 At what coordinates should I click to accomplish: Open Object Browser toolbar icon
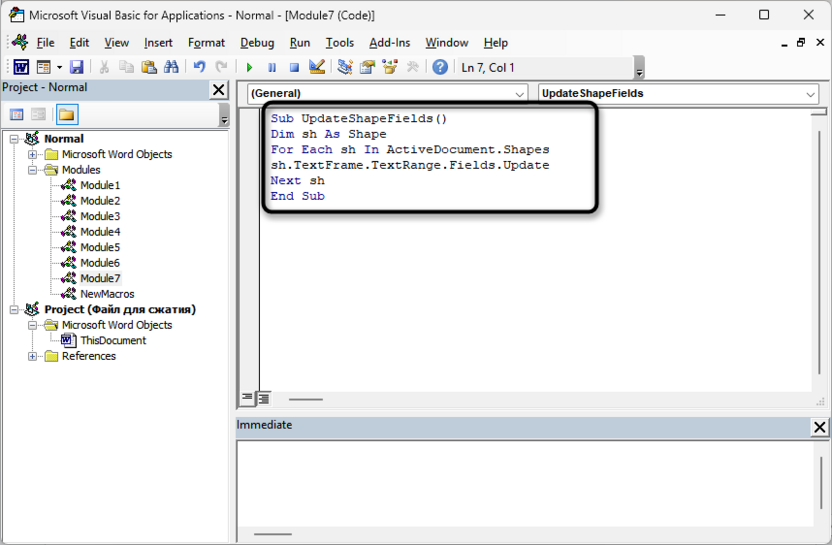tap(390, 67)
